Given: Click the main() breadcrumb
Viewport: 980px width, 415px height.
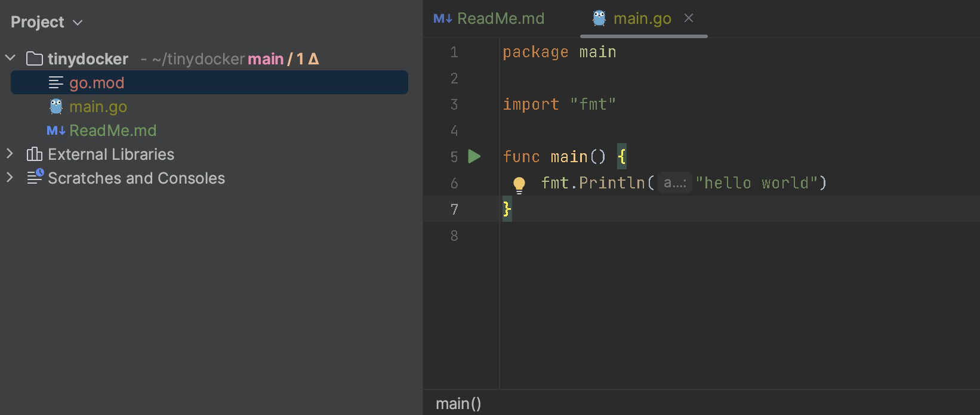Looking at the screenshot, I should tap(458, 404).
